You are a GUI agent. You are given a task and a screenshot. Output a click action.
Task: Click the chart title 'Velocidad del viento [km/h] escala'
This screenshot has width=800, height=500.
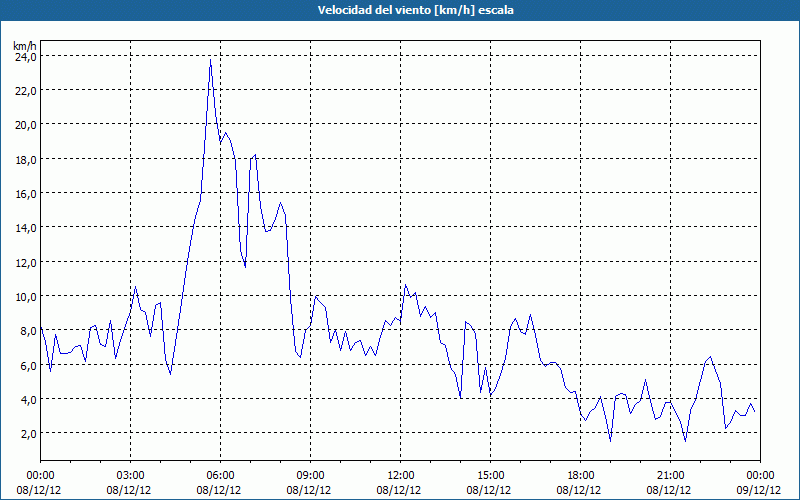[x=415, y=10]
